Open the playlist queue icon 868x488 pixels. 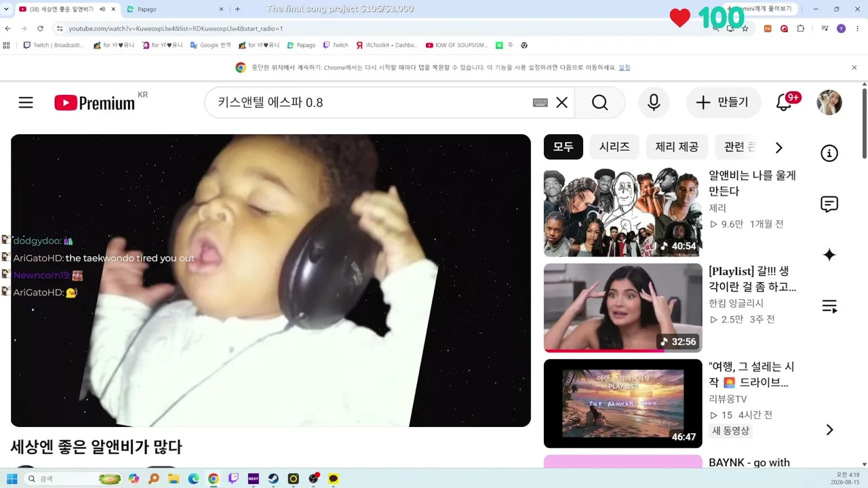click(829, 306)
